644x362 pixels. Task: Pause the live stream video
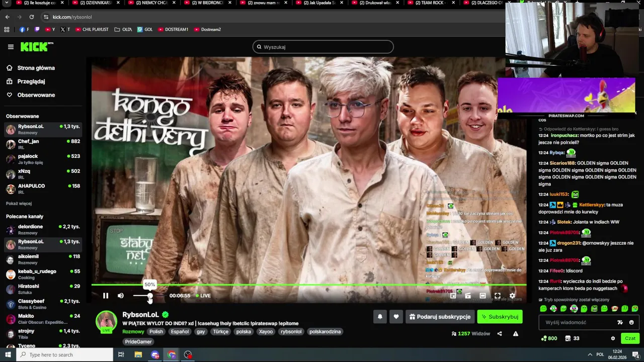coord(106,296)
